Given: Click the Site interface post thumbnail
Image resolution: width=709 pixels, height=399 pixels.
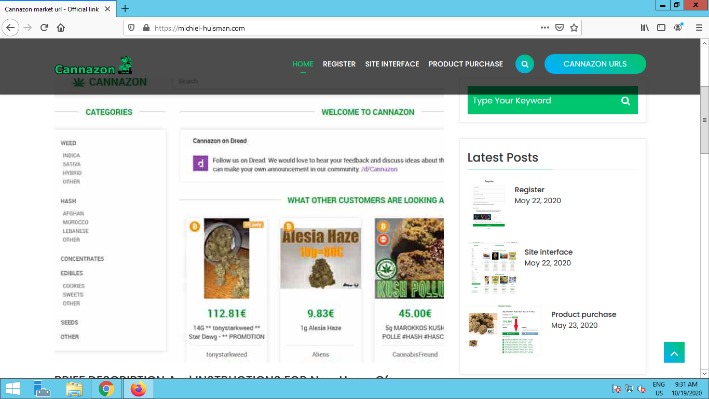Looking at the screenshot, I should (x=494, y=268).
